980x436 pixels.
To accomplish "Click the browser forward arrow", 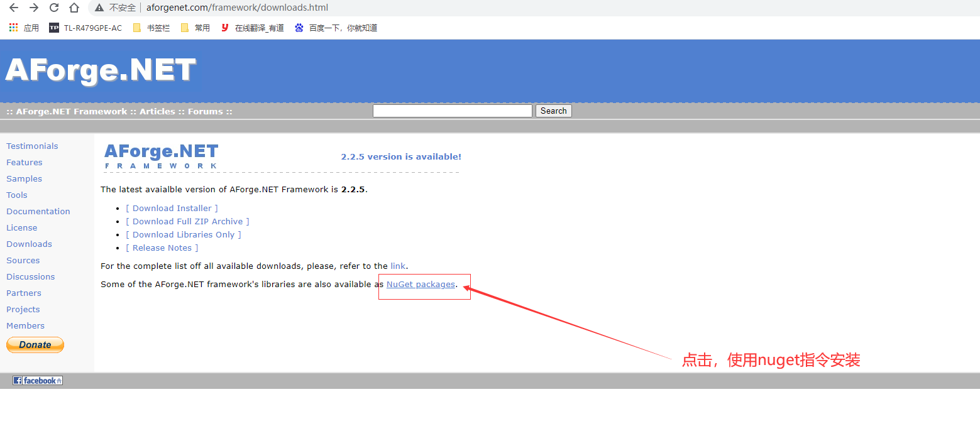I will (34, 8).
